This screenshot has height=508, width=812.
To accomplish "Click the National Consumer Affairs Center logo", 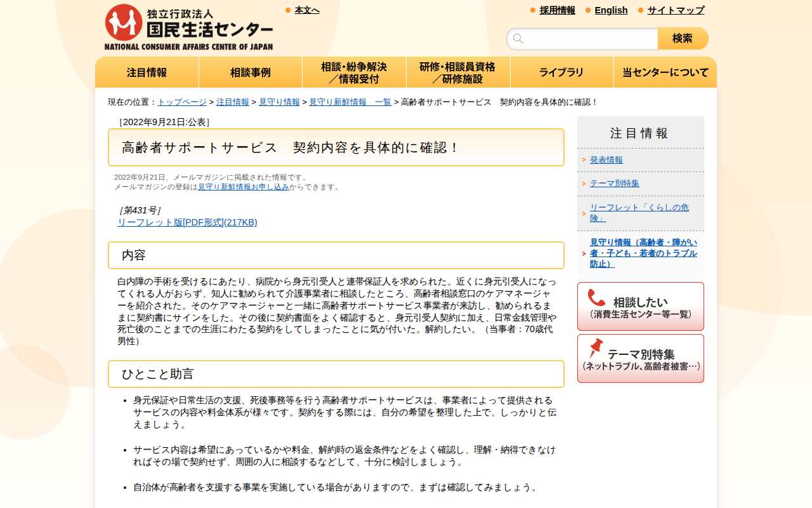I will tap(187, 25).
